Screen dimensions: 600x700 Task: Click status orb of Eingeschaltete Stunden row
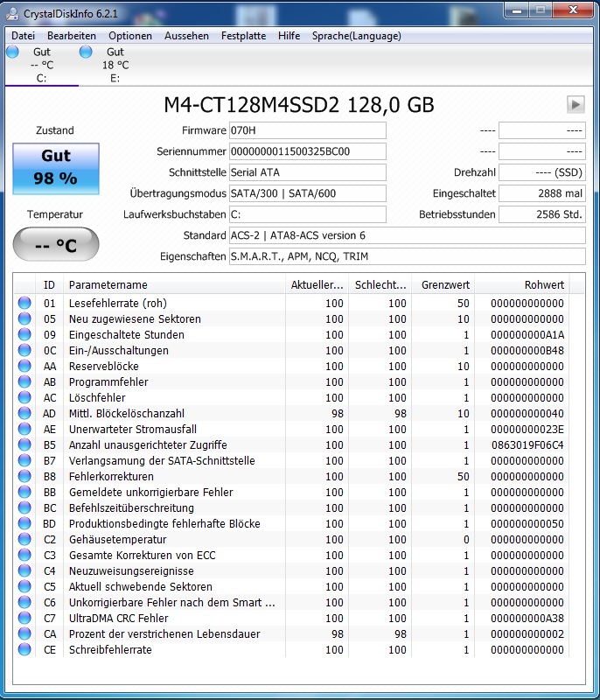pos(24,334)
